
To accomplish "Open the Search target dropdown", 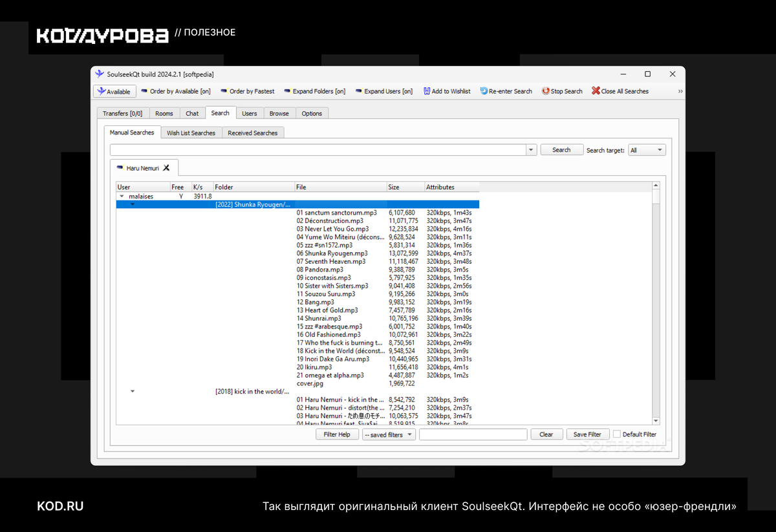I will (647, 150).
